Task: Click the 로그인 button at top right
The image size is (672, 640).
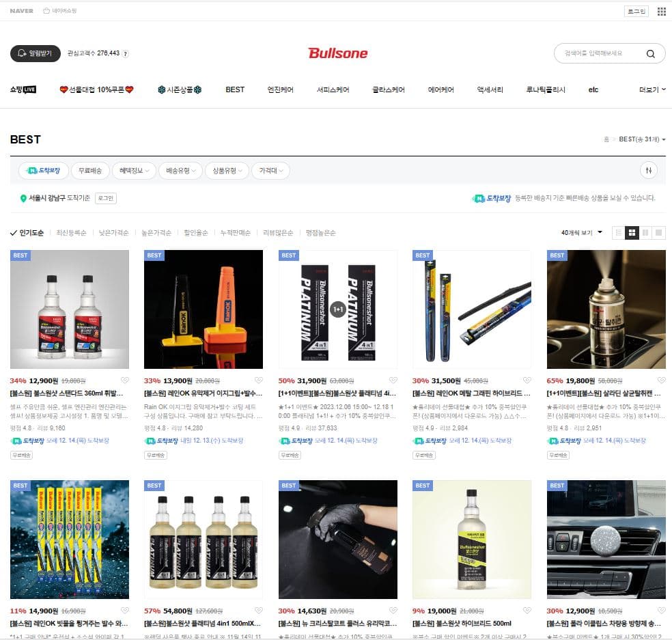Action: [636, 11]
